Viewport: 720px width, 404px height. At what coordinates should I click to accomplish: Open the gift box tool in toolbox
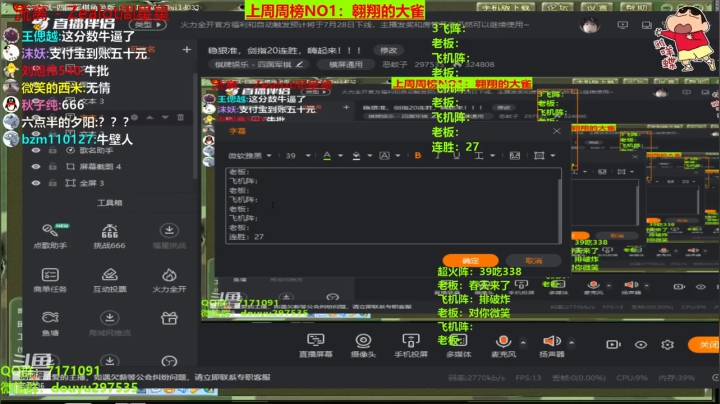[x=169, y=318]
